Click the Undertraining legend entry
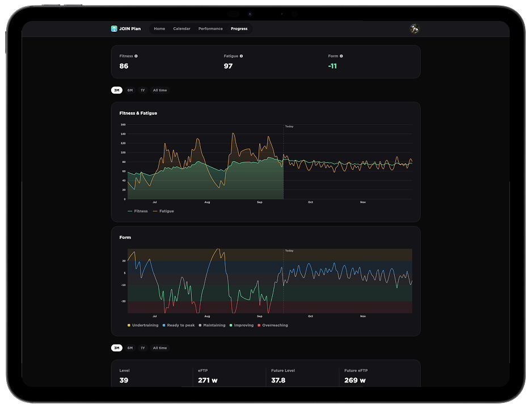Screen dimensions: 532x408 [x=143, y=325]
